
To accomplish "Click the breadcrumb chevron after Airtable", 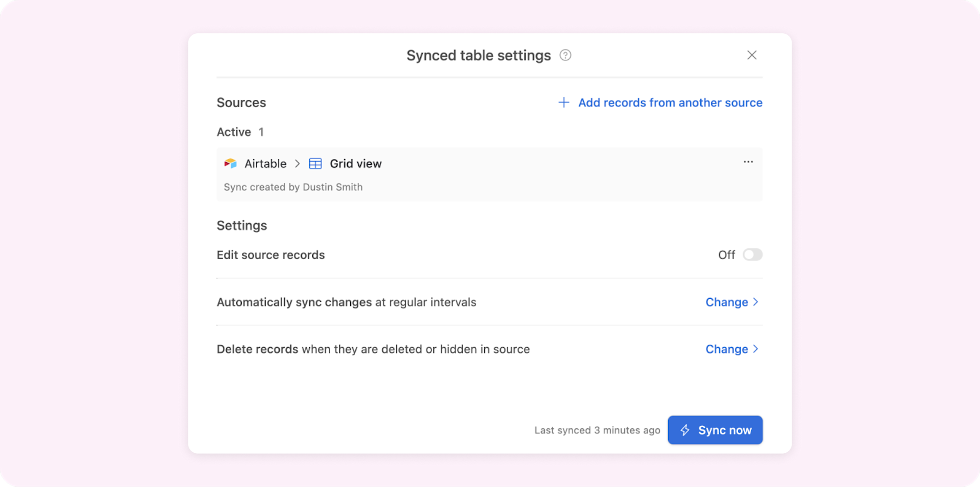I will click(297, 164).
